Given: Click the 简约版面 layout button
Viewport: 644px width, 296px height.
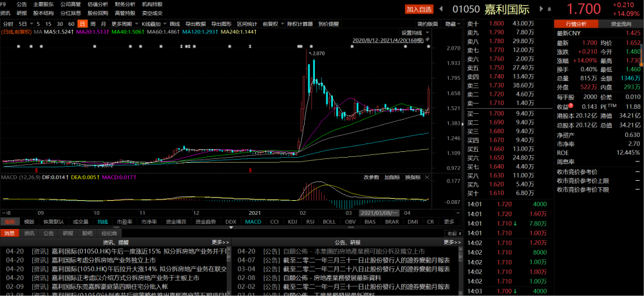Looking at the screenshot, I should click(x=428, y=24).
